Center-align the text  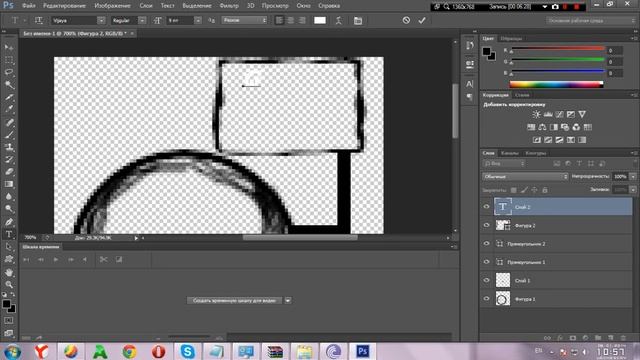tap(291, 20)
